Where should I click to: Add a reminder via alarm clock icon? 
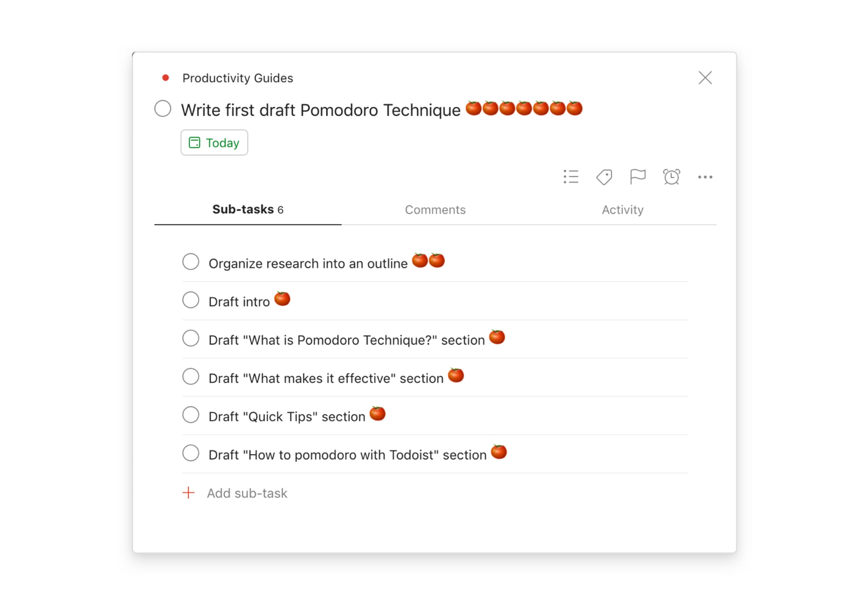click(x=672, y=177)
